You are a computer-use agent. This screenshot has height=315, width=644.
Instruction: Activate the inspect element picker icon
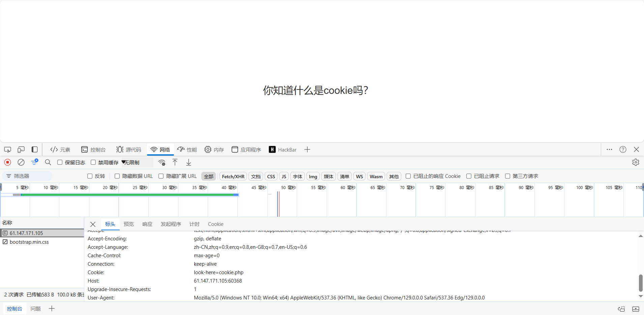coord(7,150)
